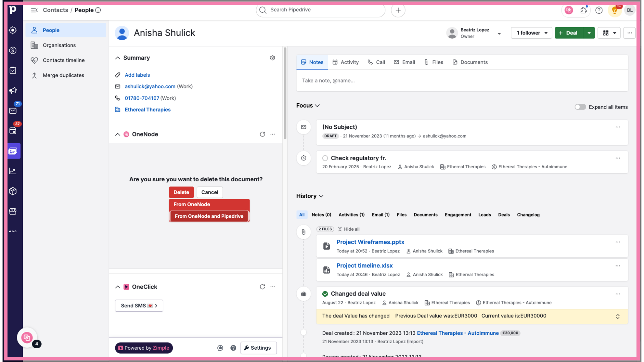Viewport: 644px width, 362px height.
Task: Open the Deal button dropdown arrow
Action: (x=589, y=33)
